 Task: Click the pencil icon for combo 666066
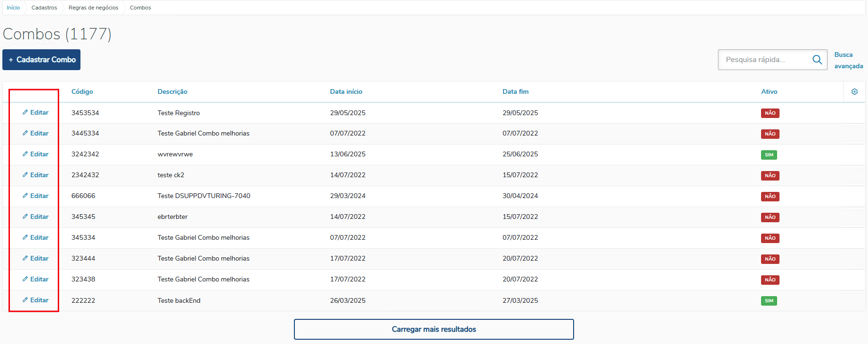pyautogui.click(x=25, y=196)
